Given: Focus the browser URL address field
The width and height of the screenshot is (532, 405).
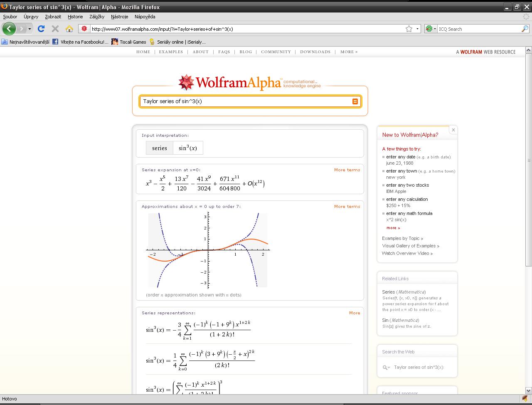Looking at the screenshot, I should tap(247, 29).
